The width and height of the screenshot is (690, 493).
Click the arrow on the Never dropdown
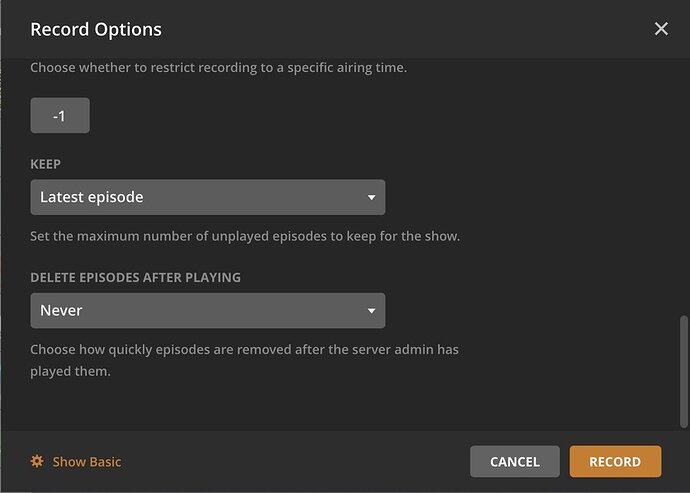coord(371,311)
